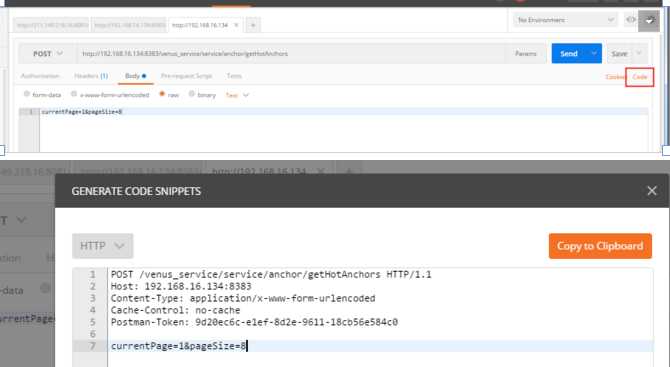Open the HTTP language dropdown
The image size is (670, 367).
(103, 246)
